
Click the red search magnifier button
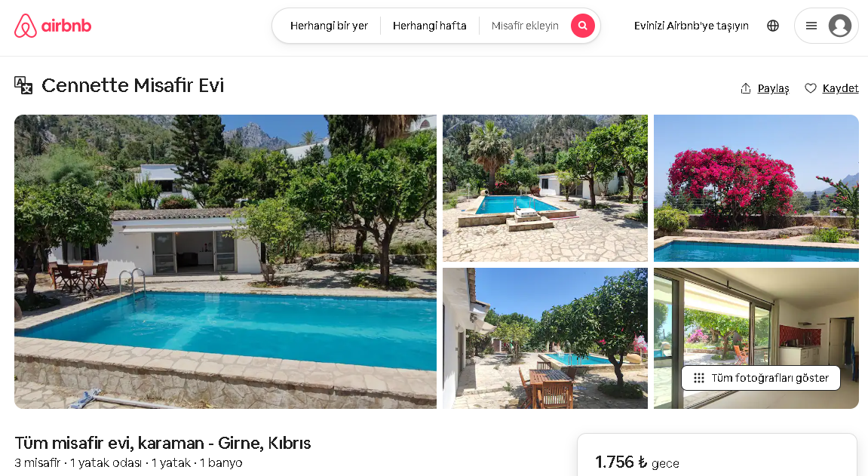tap(582, 26)
